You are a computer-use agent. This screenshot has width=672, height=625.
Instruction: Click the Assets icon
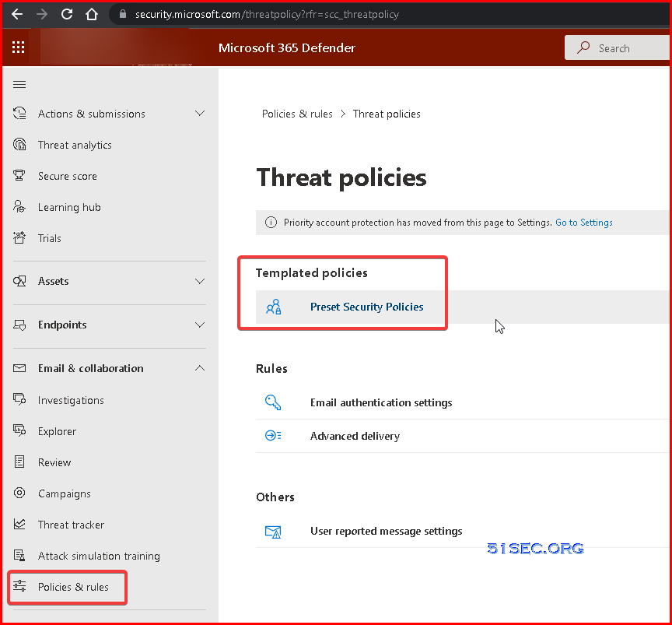19,281
